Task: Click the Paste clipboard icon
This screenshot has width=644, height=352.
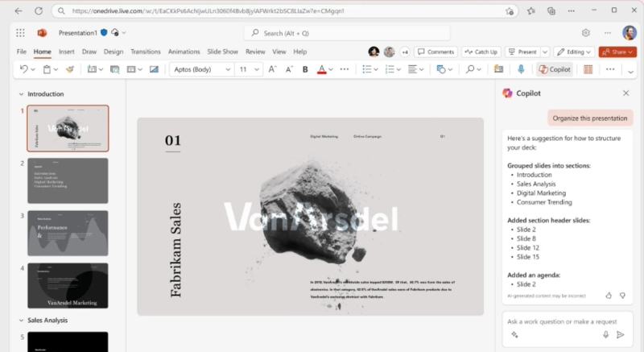Action: [47, 69]
